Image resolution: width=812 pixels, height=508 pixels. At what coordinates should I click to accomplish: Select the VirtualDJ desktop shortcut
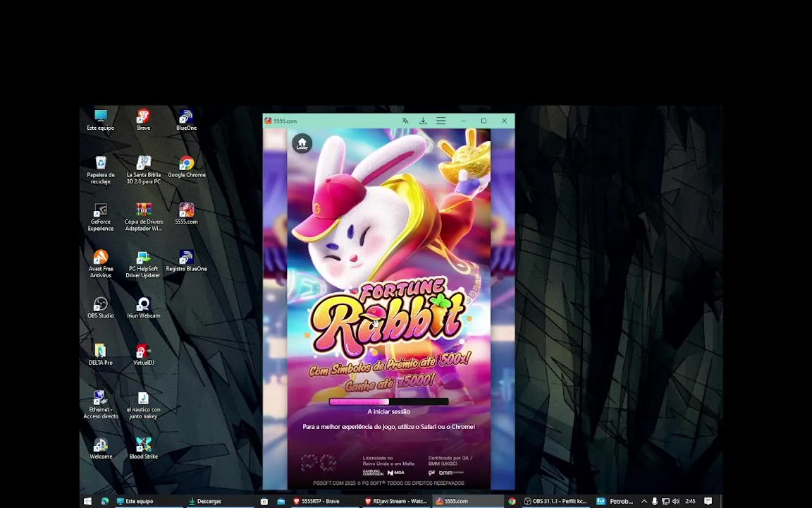(x=144, y=355)
